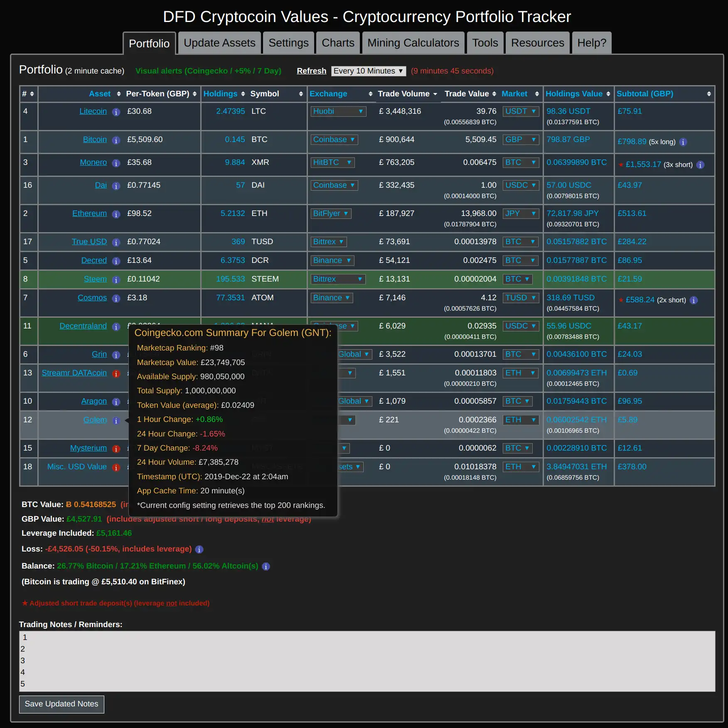The height and width of the screenshot is (728, 728).
Task: Open info icon next to Steem
Action: (116, 280)
